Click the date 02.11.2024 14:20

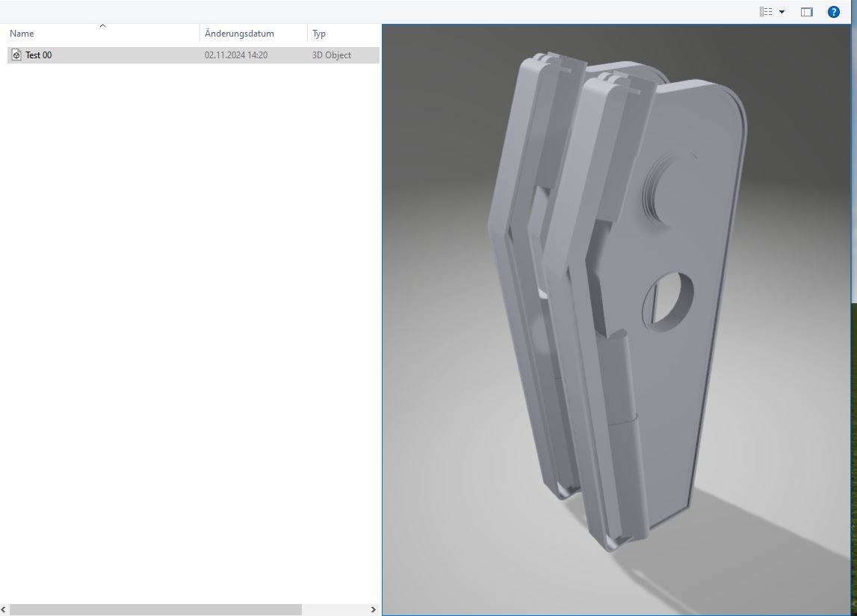[x=236, y=55]
